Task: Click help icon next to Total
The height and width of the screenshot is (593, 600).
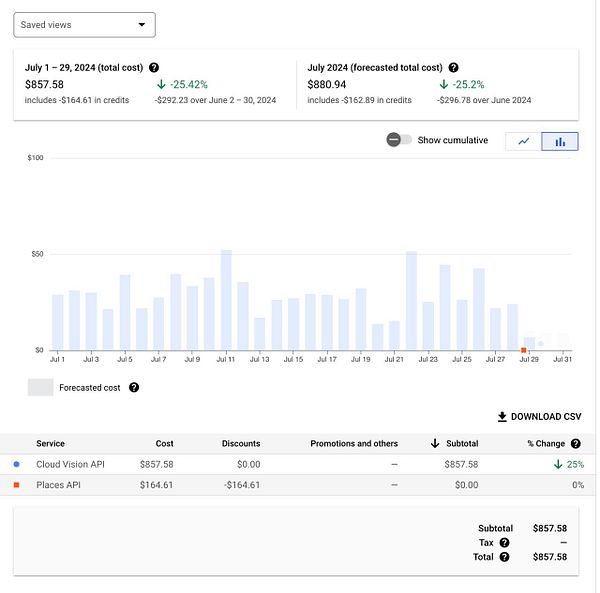Action: point(504,557)
